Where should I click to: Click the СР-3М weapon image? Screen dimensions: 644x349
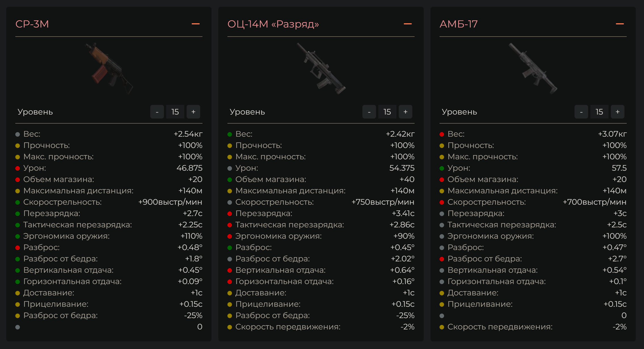(x=109, y=69)
